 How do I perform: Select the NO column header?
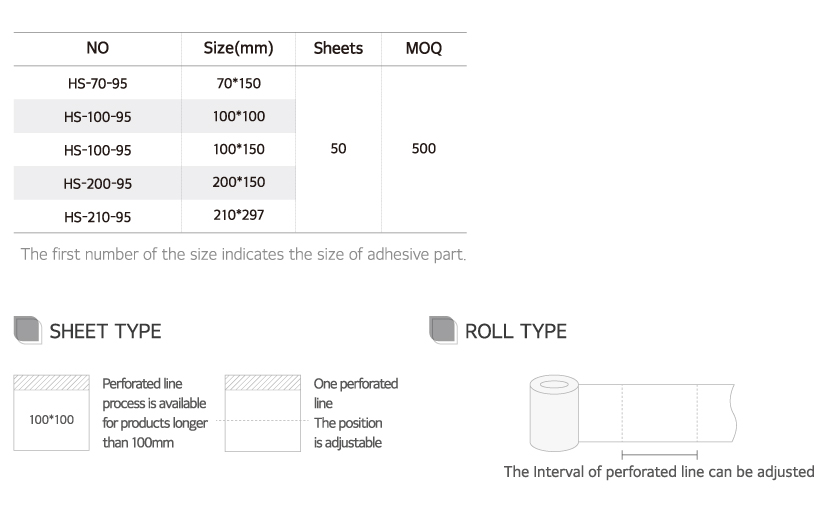[x=98, y=48]
